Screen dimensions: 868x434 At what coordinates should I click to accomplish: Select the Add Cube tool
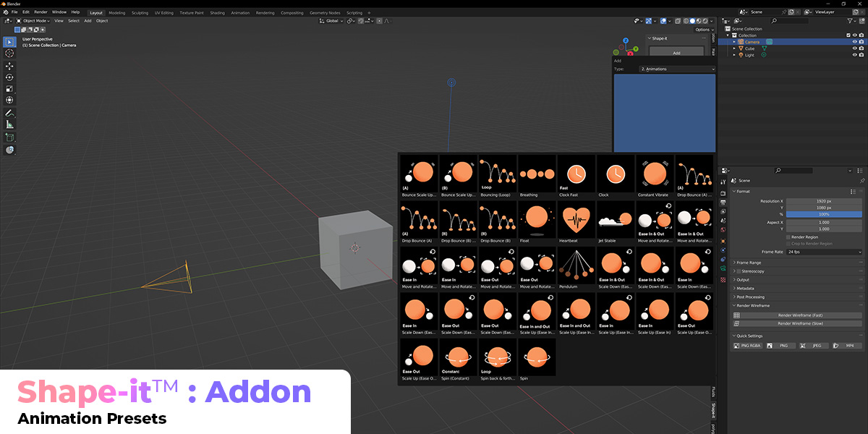[9, 137]
